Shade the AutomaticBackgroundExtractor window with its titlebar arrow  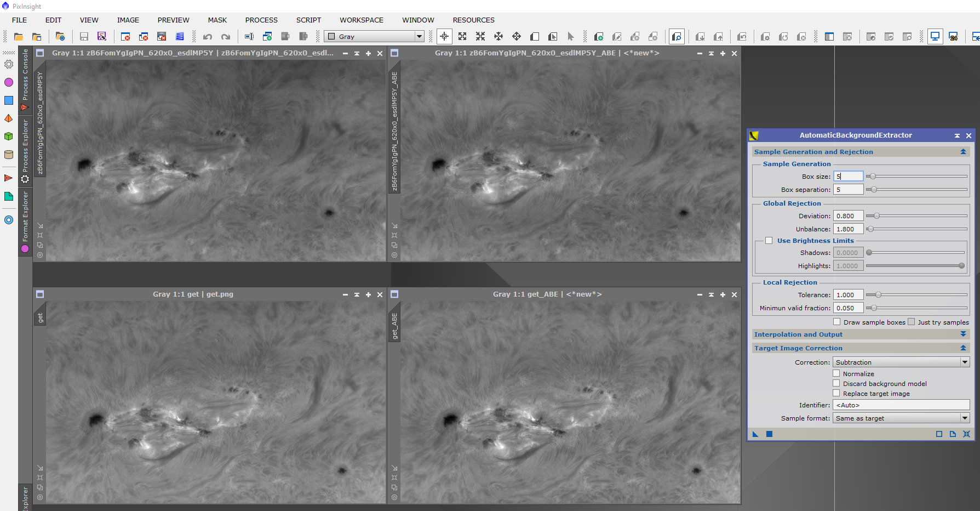957,135
